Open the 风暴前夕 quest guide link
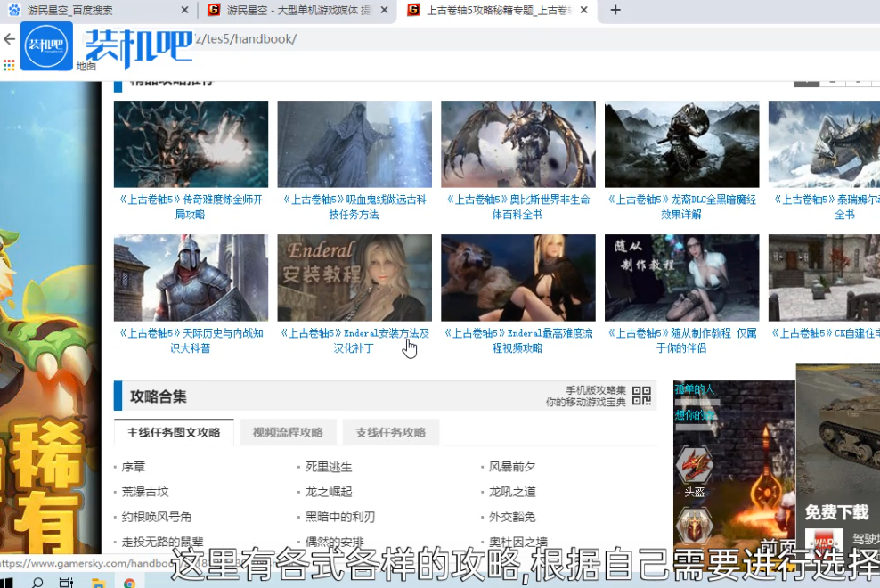Screen dimensions: 880x588 (512, 467)
